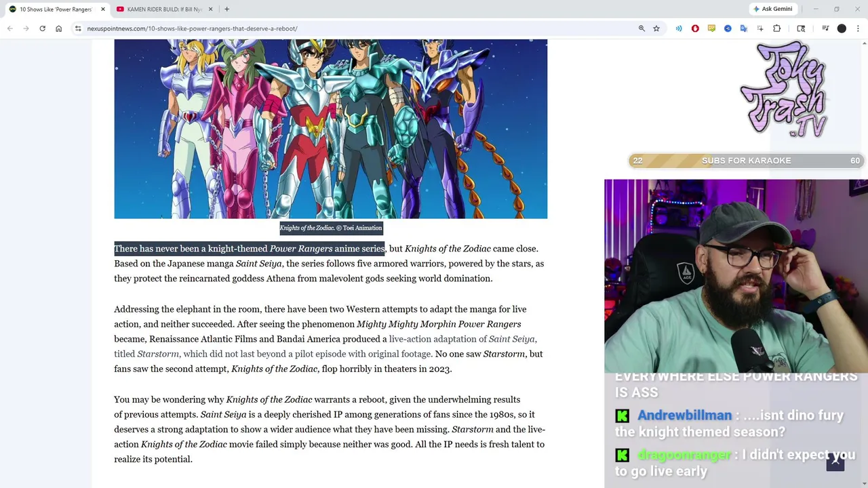Open the browser home page
The width and height of the screenshot is (868, 488).
(x=59, y=28)
